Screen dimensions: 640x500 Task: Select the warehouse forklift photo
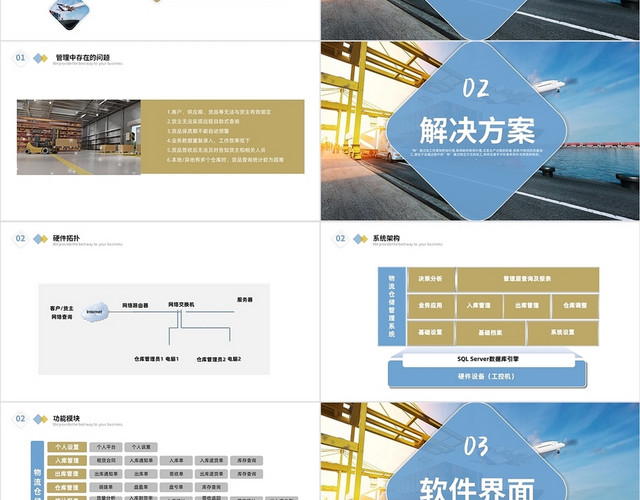tap(79, 137)
